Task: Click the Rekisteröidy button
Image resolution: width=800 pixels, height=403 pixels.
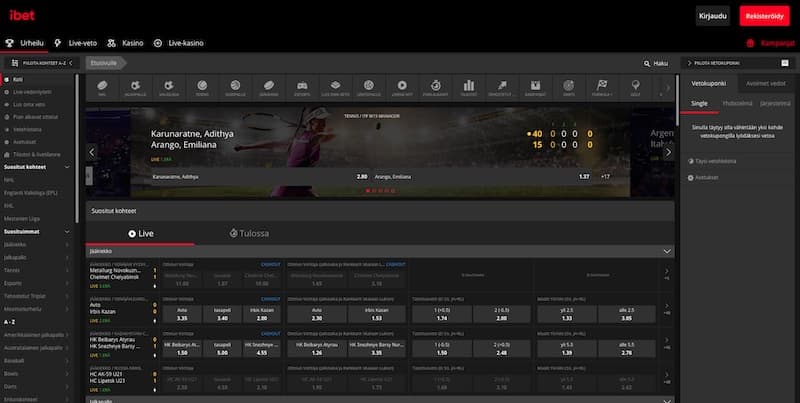Action: click(764, 16)
